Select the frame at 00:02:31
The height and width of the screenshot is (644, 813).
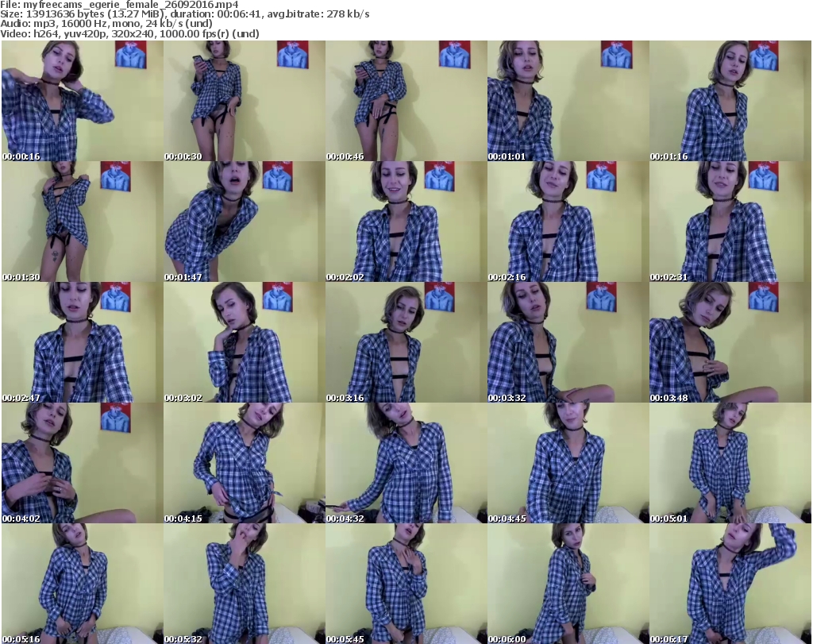[x=730, y=222]
